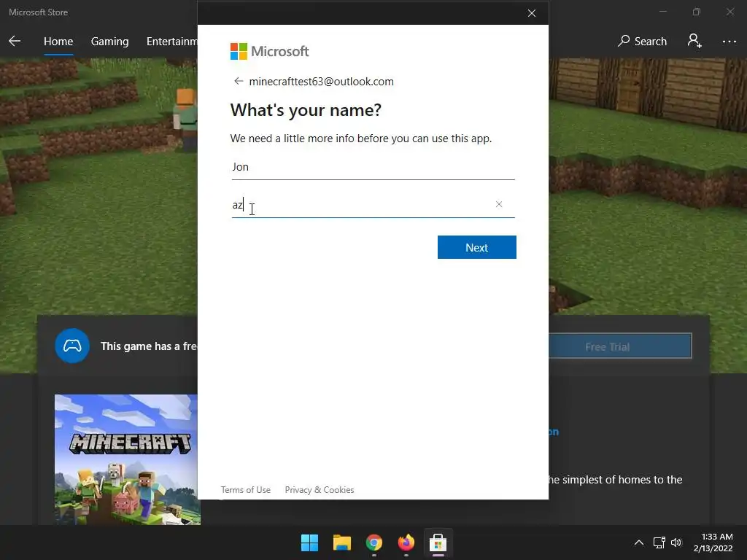The height and width of the screenshot is (560, 747).
Task: Launch Firefox from taskbar
Action: 406,542
